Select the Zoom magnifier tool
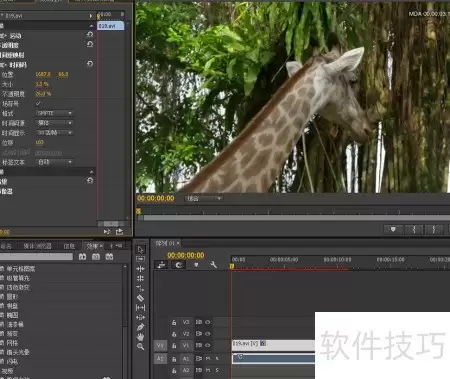This screenshot has width=450, height=379. [x=141, y=347]
